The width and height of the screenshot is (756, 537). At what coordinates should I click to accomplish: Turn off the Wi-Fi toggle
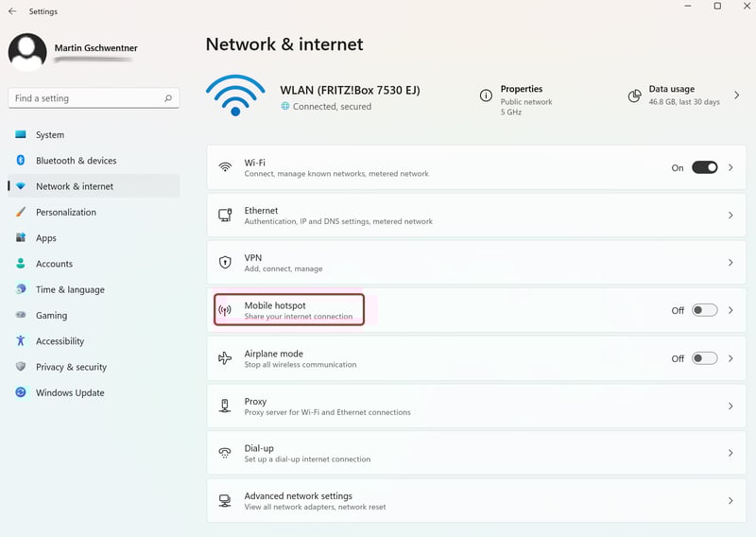click(704, 167)
